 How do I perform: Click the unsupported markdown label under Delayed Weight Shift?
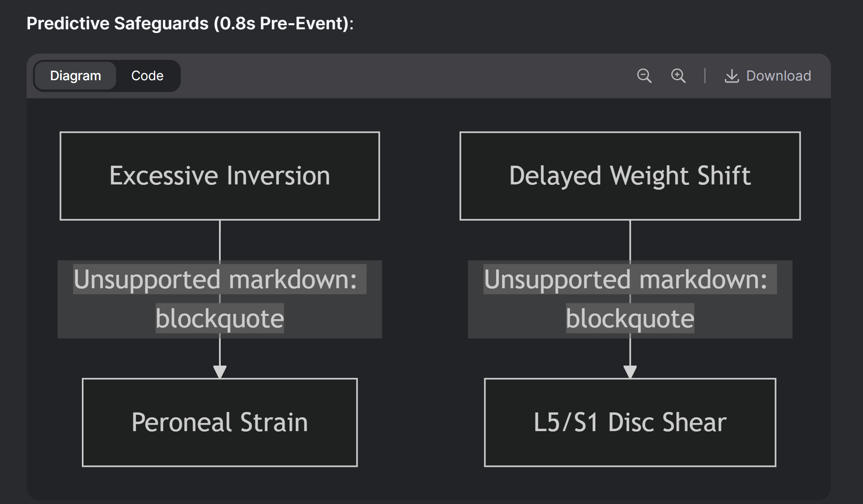pos(630,299)
